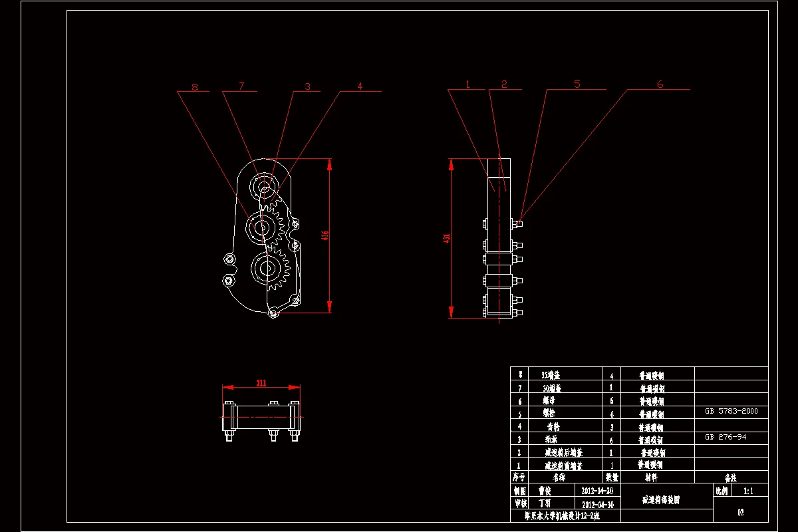798x532 pixels.
Task: Click the '数量' column header
Action: coord(611,477)
